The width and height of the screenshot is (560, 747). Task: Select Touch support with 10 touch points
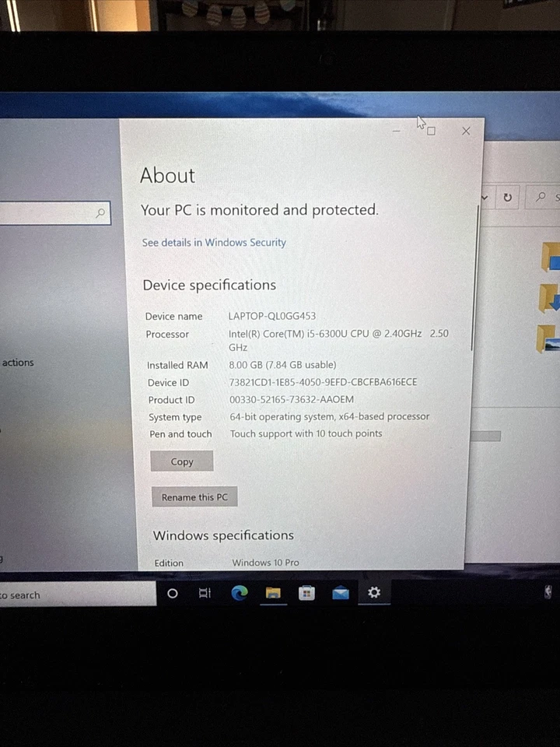[x=306, y=433]
